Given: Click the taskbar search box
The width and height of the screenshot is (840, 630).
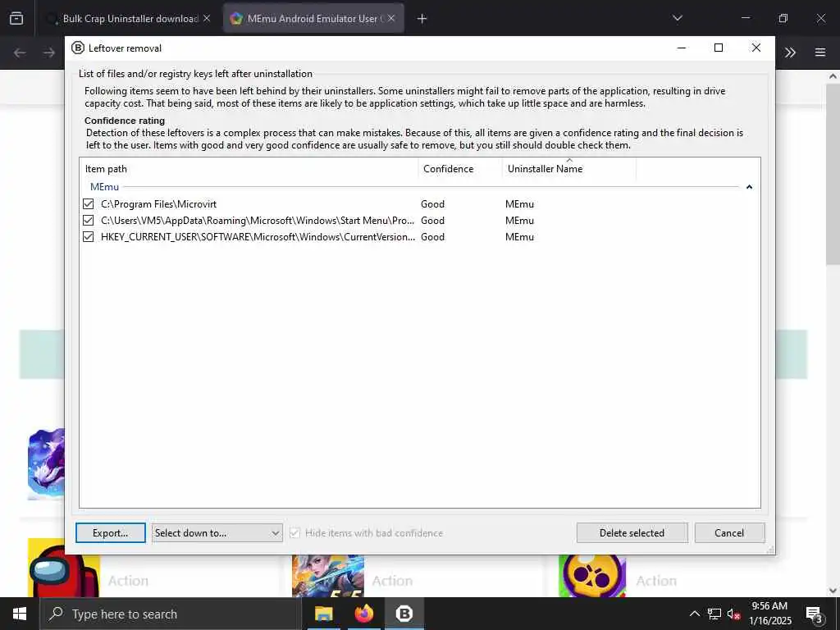Looking at the screenshot, I should 171,614.
